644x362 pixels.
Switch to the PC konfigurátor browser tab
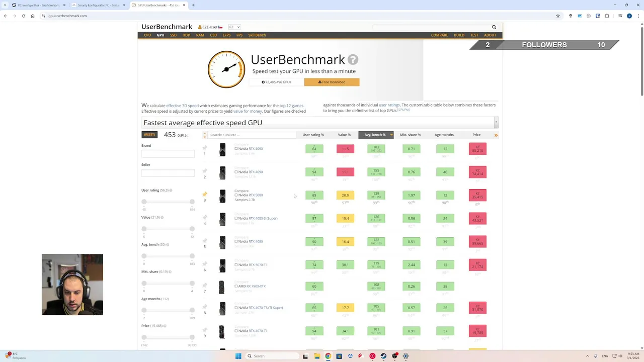pyautogui.click(x=38, y=5)
